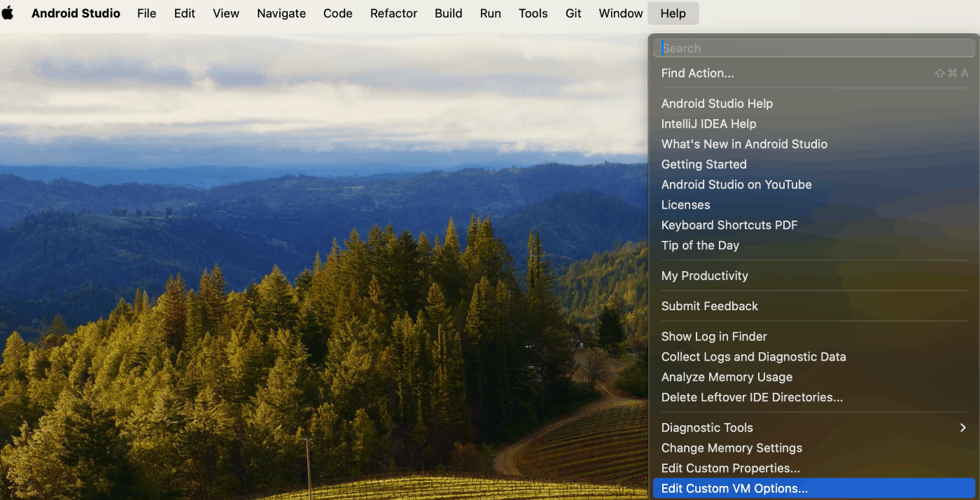
Task: Open the Window menu
Action: point(621,13)
